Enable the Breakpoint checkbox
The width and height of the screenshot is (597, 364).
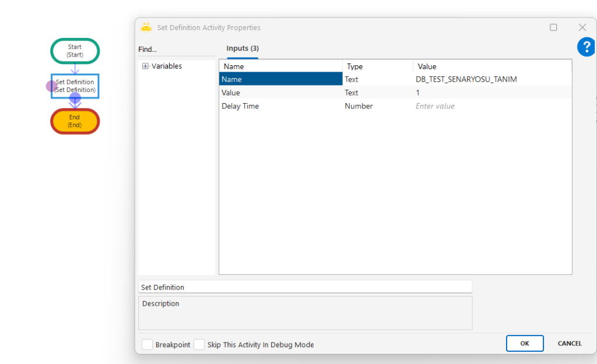(148, 345)
